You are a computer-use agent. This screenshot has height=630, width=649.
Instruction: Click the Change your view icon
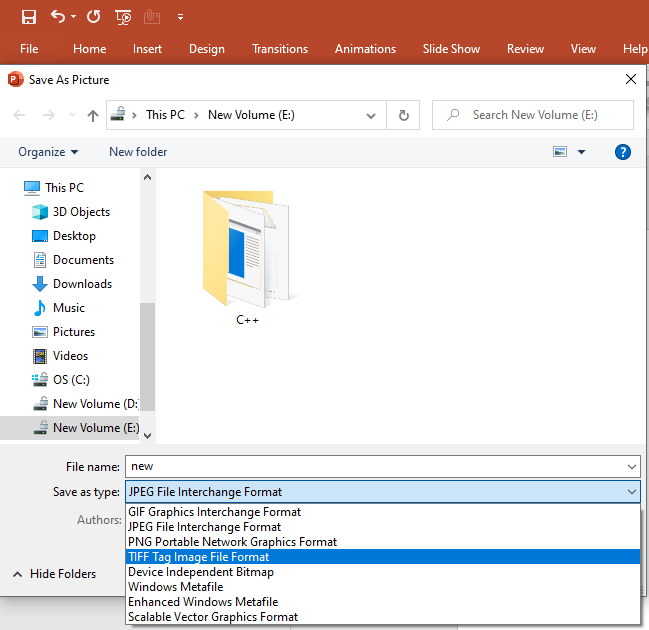point(560,152)
